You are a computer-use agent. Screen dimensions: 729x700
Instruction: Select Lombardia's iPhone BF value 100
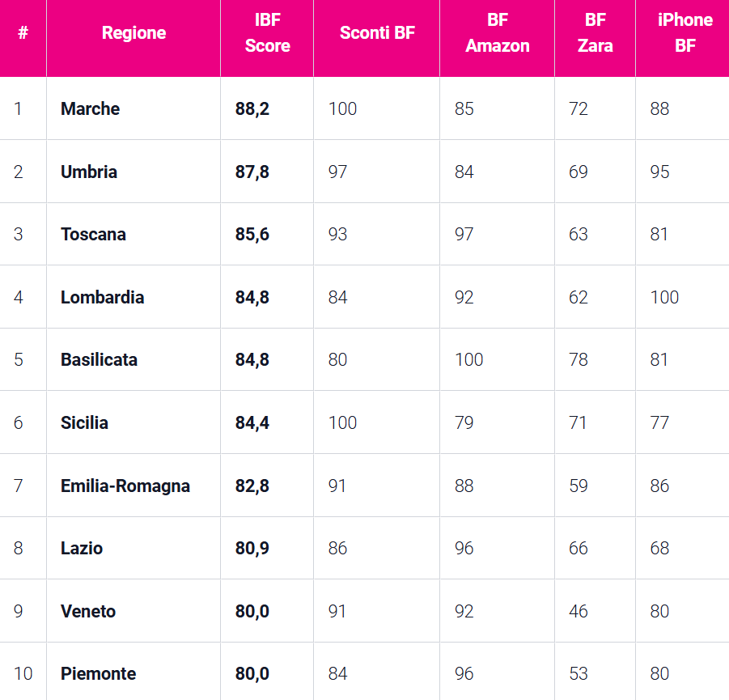[664, 297]
